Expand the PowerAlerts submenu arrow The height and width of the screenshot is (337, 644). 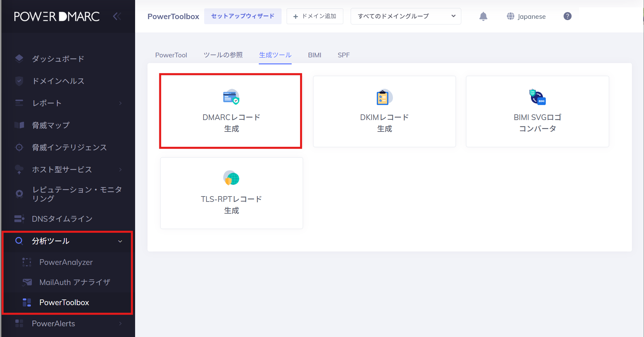(x=120, y=324)
